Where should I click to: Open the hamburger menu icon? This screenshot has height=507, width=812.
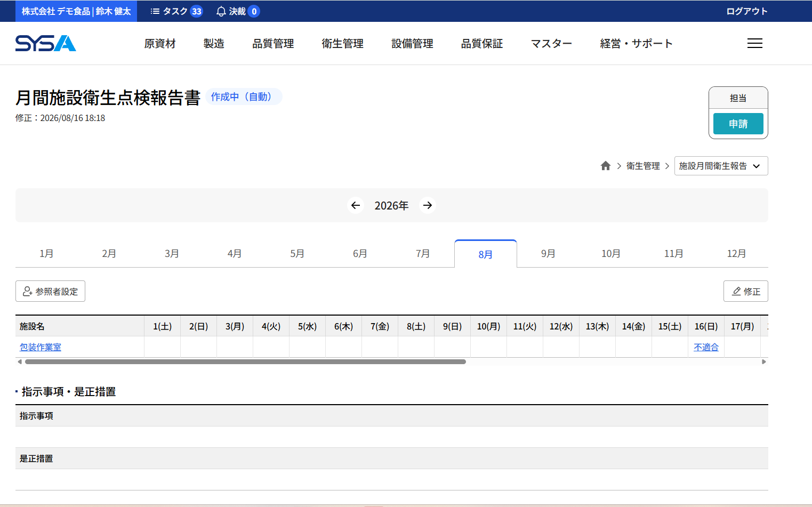pyautogui.click(x=754, y=43)
